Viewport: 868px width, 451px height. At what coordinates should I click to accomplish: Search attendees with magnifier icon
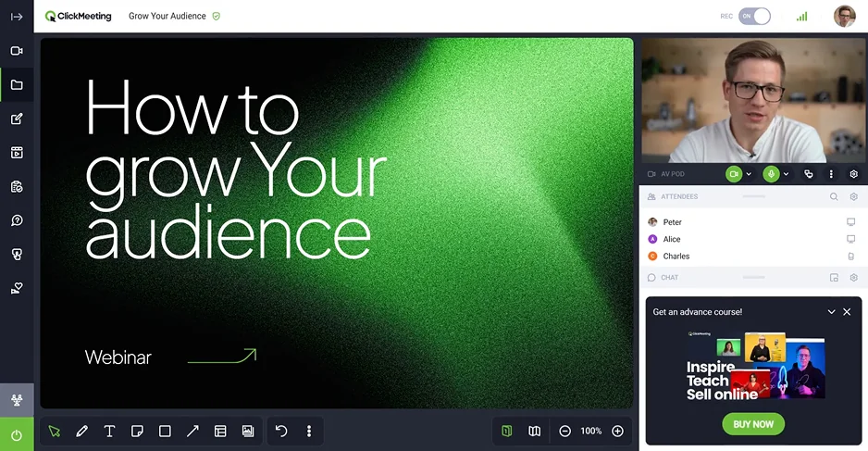point(834,196)
